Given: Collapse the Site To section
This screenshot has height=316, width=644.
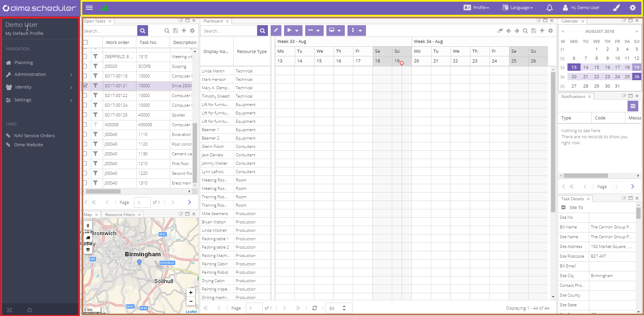Looking at the screenshot, I should point(563,207).
